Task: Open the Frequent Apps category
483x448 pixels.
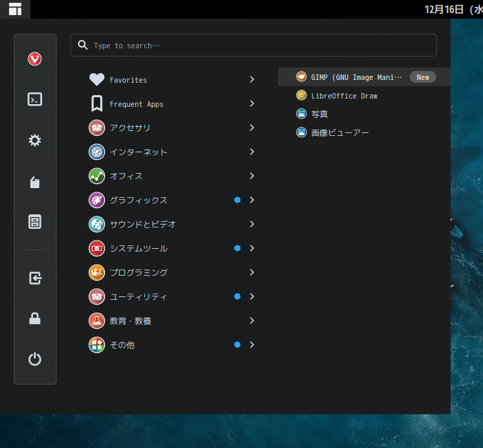Action: (x=137, y=104)
